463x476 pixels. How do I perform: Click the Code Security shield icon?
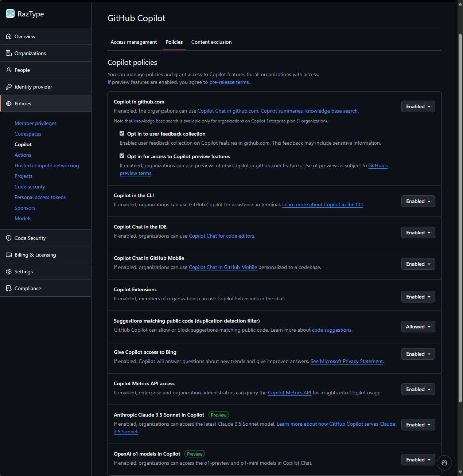point(9,238)
